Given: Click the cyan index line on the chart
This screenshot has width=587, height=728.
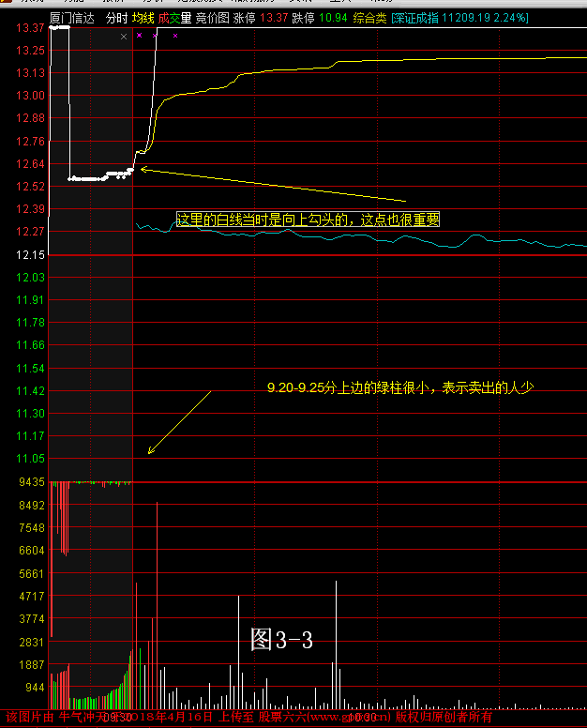Looking at the screenshot, I should coord(375,236).
